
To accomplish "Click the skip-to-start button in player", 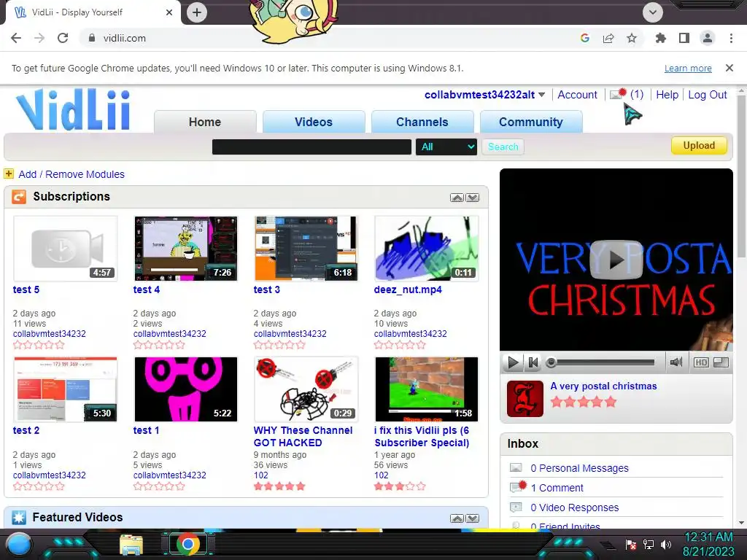I will [533, 363].
